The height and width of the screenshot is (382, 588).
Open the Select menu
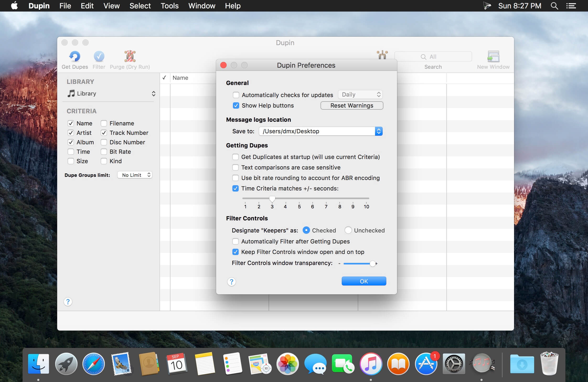pos(140,6)
